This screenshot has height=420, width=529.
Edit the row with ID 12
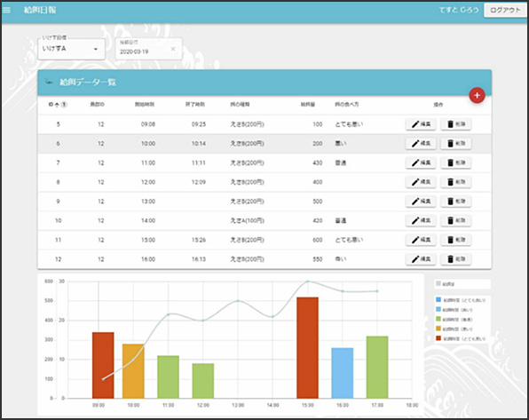pos(421,259)
